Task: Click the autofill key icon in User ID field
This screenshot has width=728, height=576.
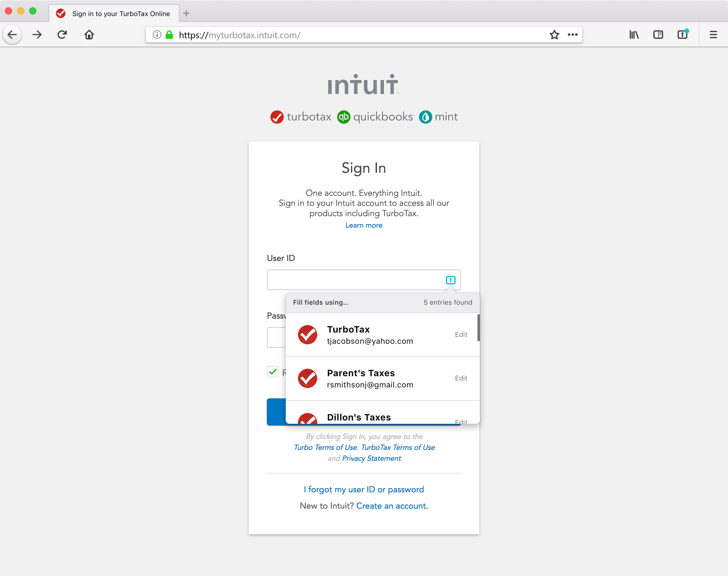Action: click(450, 280)
